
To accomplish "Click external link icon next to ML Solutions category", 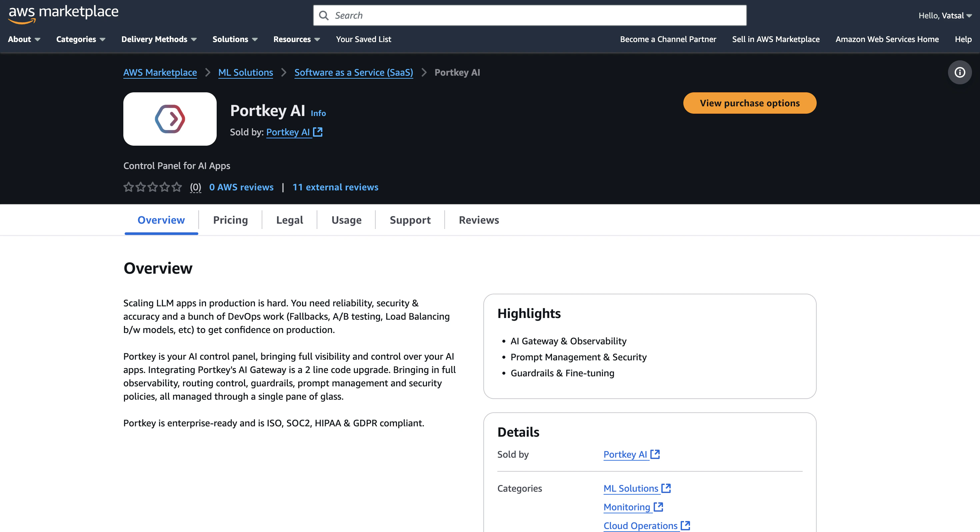I will 666,488.
